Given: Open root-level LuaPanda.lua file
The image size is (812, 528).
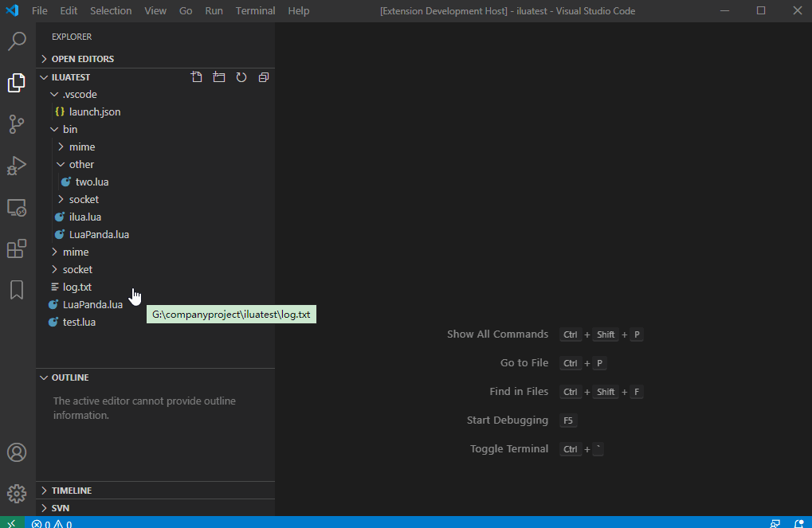Looking at the screenshot, I should (x=155, y=305).
